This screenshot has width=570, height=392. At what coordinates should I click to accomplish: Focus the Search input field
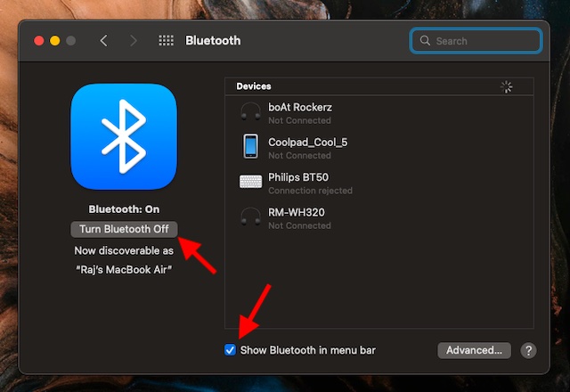[476, 41]
